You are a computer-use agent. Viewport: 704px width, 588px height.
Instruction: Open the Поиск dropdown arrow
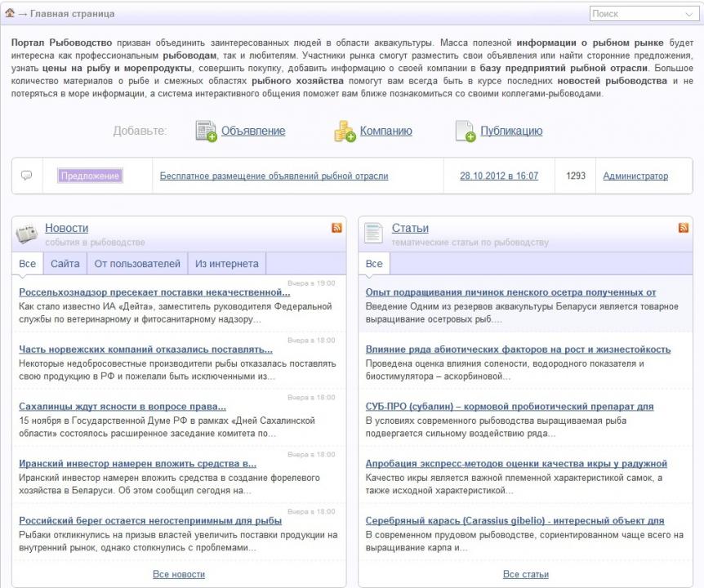[688, 14]
